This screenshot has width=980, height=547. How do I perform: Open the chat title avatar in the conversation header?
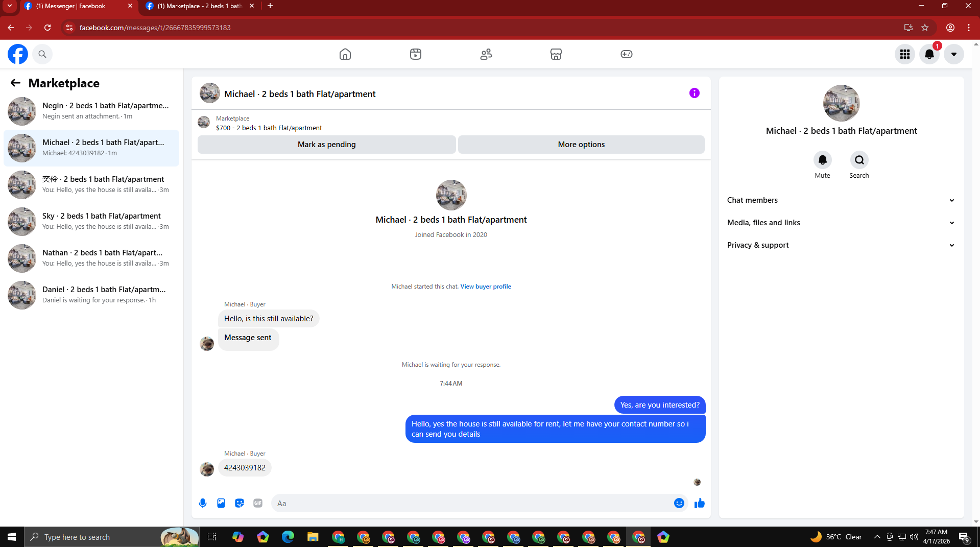pyautogui.click(x=210, y=93)
